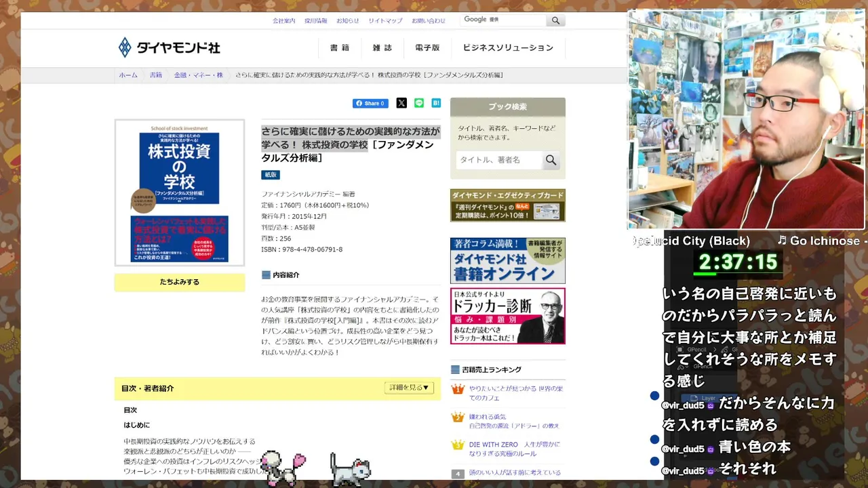Click the Go Ichinose music ticker

point(822,241)
